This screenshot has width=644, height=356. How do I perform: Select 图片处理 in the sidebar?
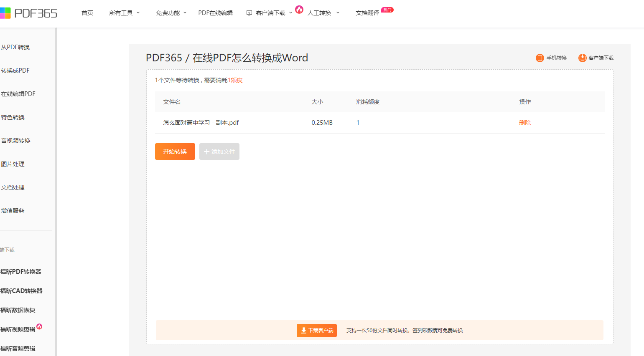tap(13, 164)
